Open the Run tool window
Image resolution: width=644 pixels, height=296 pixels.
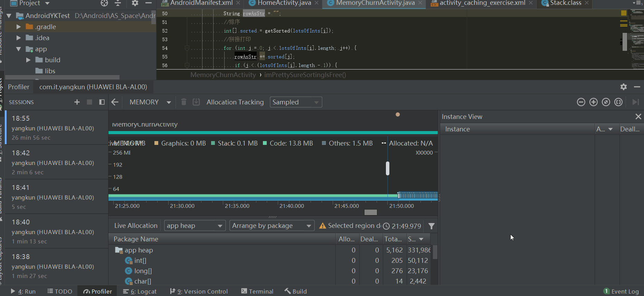click(x=23, y=292)
